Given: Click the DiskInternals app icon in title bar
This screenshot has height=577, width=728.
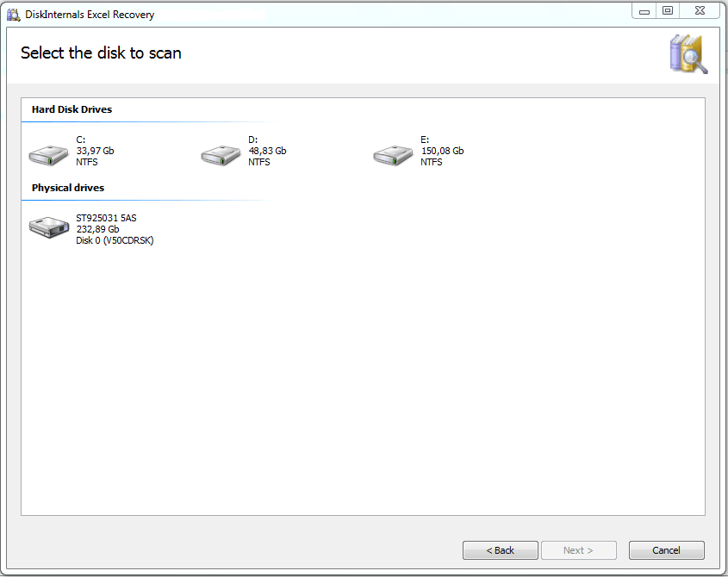Looking at the screenshot, I should point(13,15).
